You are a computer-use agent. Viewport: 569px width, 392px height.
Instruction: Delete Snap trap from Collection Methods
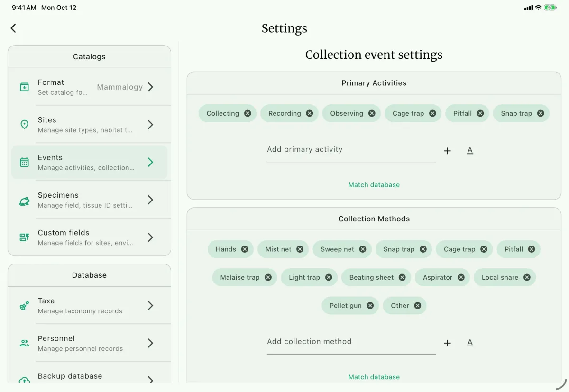[x=423, y=249]
